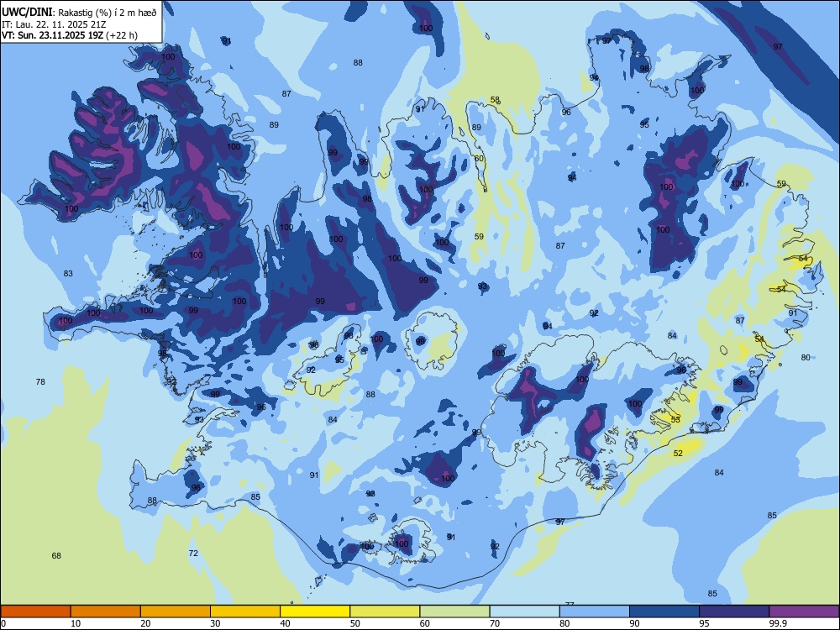The image size is (840, 630).
Task: Select the humidity value '52' on the map
Action: (x=678, y=454)
